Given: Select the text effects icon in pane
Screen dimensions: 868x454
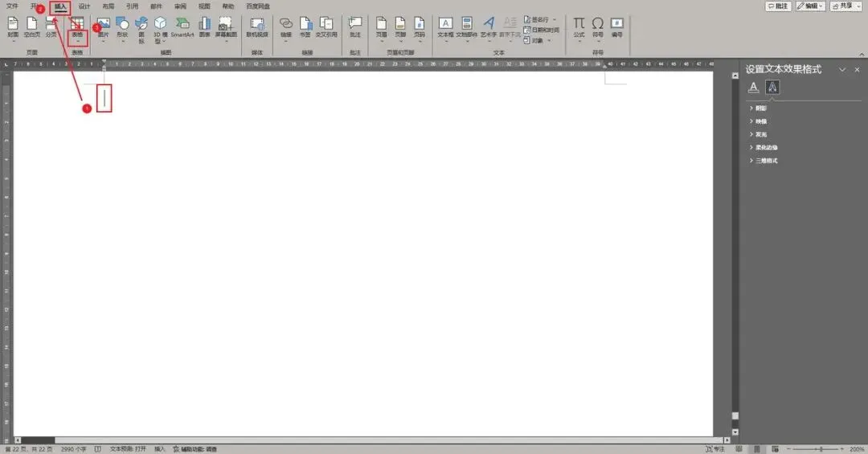Looking at the screenshot, I should pos(772,87).
